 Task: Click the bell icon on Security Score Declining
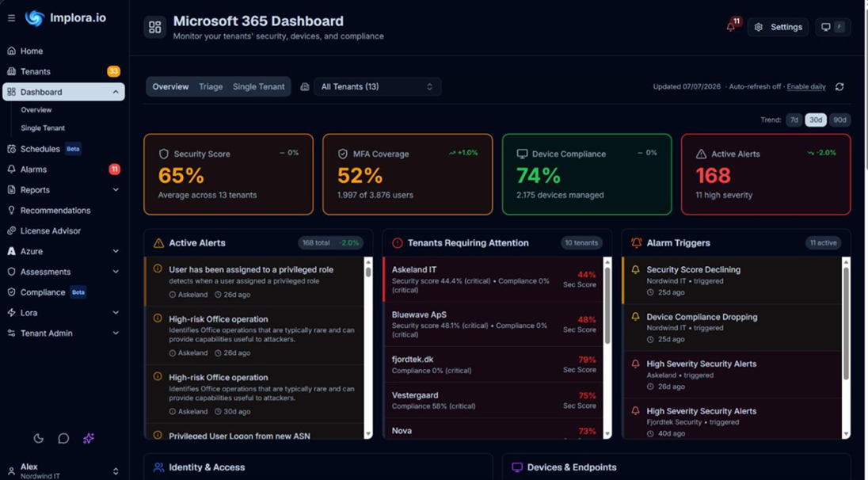[x=635, y=269]
